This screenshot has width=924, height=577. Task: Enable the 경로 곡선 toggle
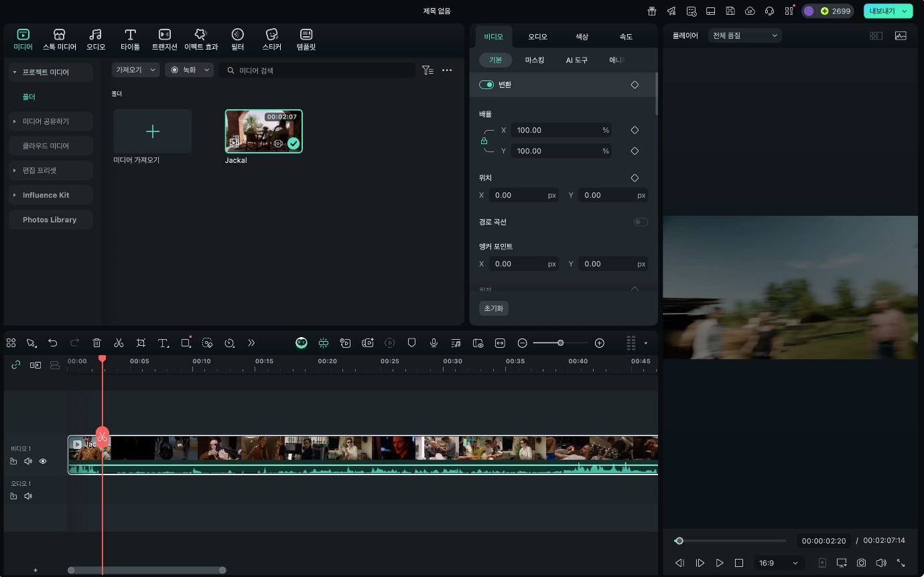click(641, 222)
